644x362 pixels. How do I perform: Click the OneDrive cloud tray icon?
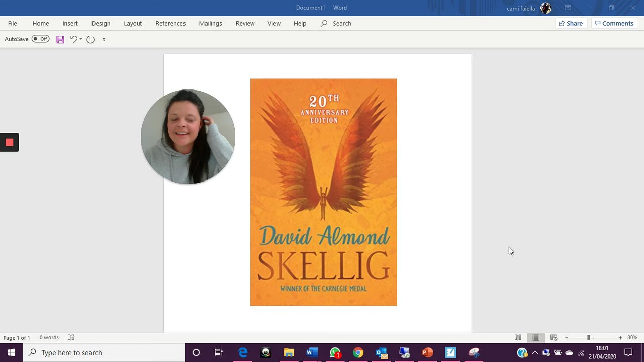569,353
